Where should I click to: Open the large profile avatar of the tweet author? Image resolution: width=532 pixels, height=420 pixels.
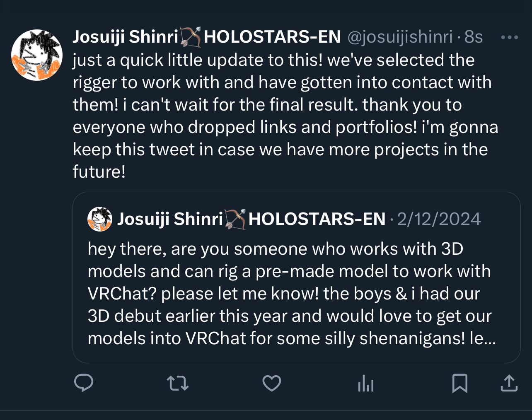click(37, 55)
